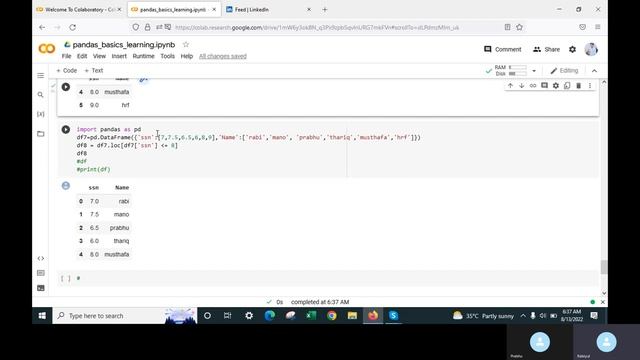Rename pandas_basics_learning.ipynb title
Screen dimensions: 640x360
coord(124,44)
